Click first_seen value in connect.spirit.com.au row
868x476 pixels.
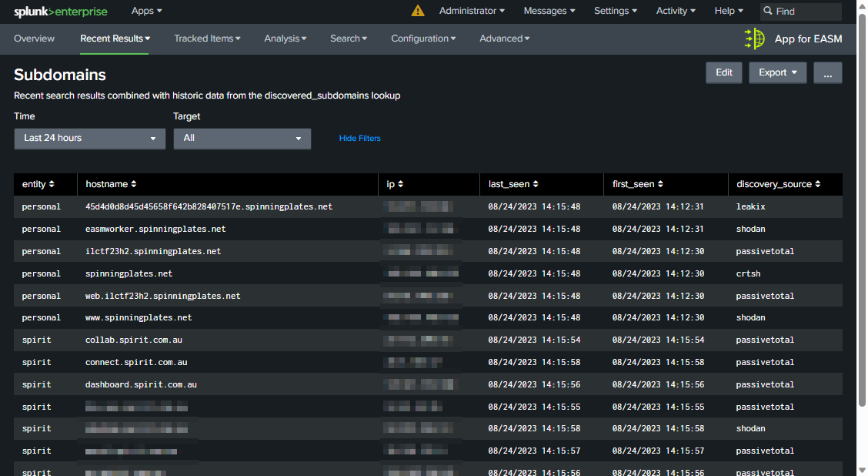coord(658,362)
